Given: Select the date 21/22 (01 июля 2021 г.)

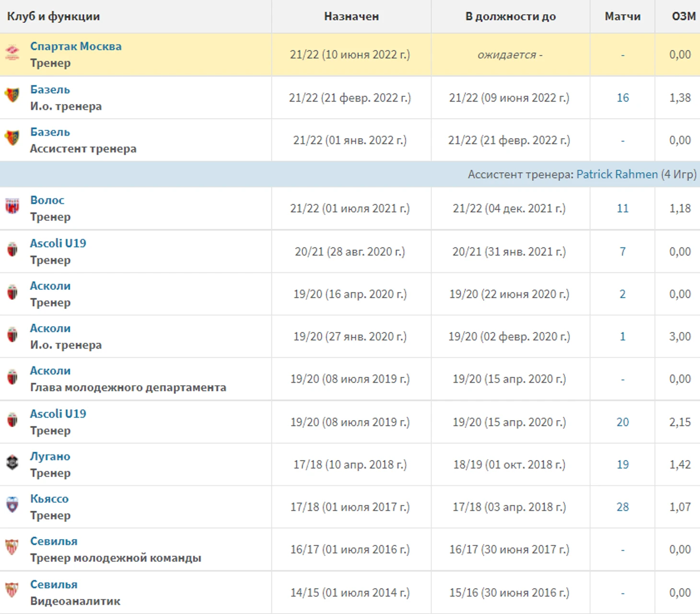Looking at the screenshot, I should click(350, 209).
